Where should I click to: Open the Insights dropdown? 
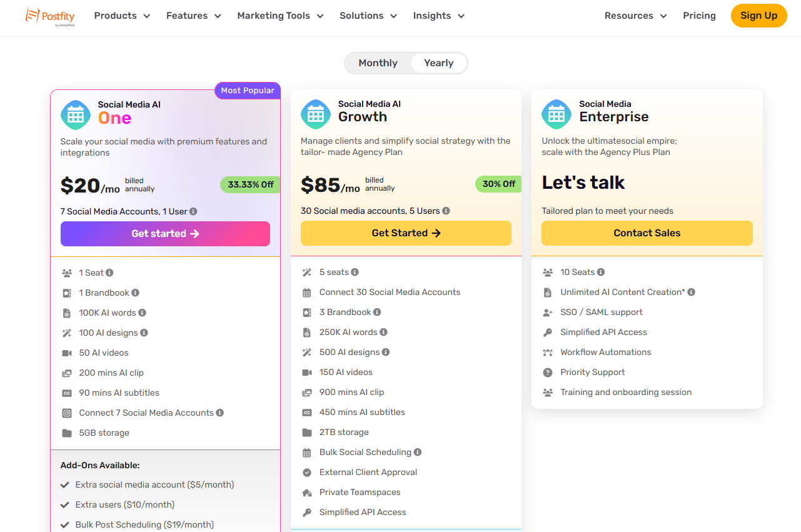pyautogui.click(x=439, y=16)
